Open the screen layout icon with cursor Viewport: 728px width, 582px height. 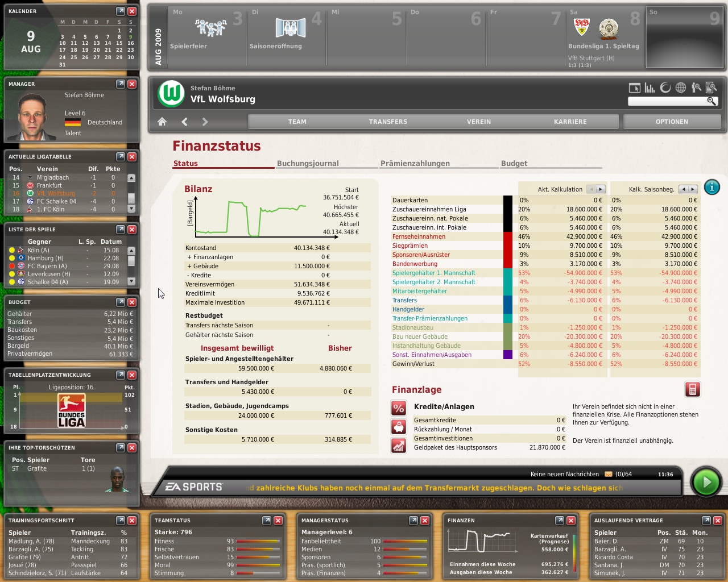point(634,88)
